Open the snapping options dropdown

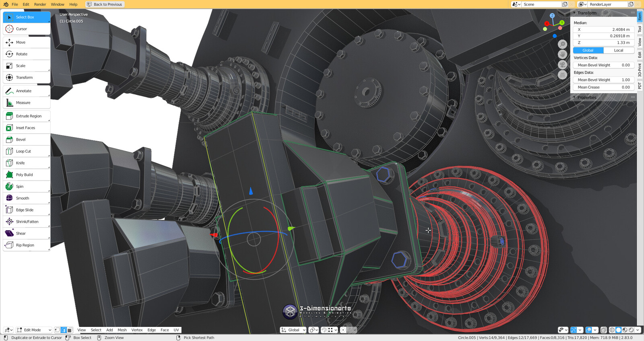tap(332, 330)
